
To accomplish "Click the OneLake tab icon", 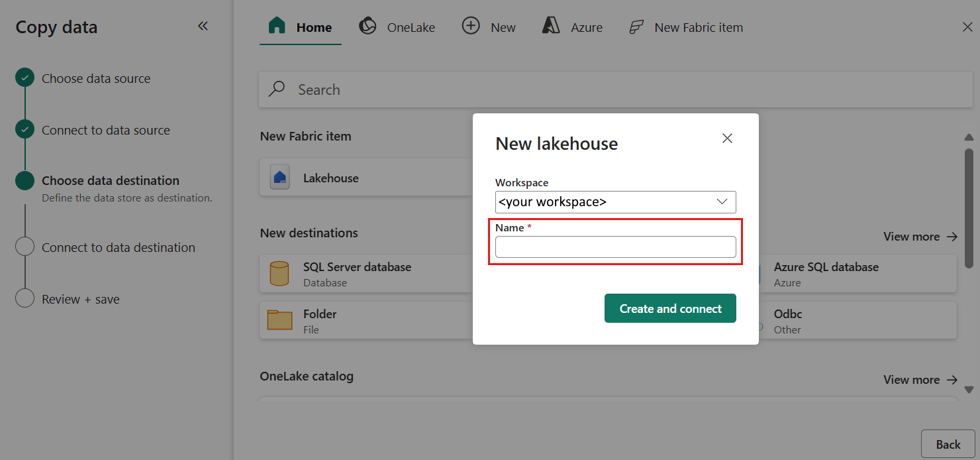I will (367, 26).
